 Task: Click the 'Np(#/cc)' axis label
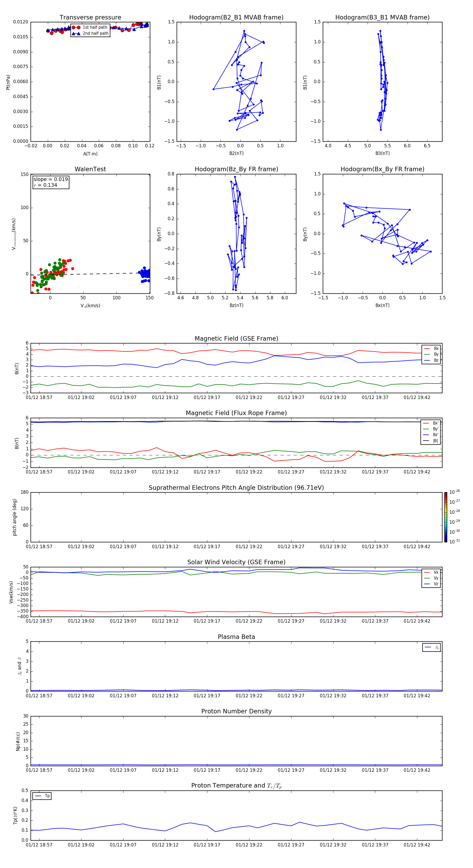click(x=18, y=741)
